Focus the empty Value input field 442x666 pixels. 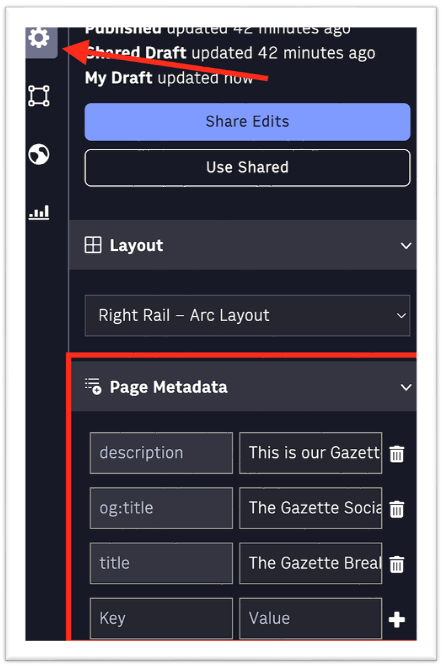(310, 618)
